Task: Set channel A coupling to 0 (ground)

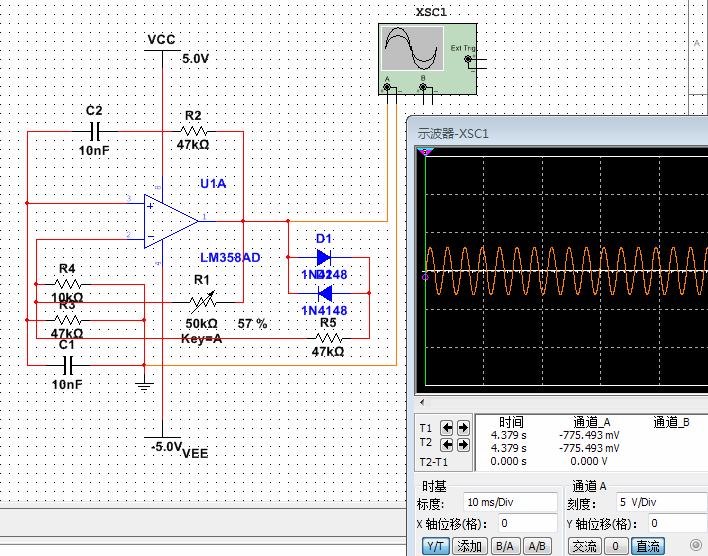Action: click(615, 546)
